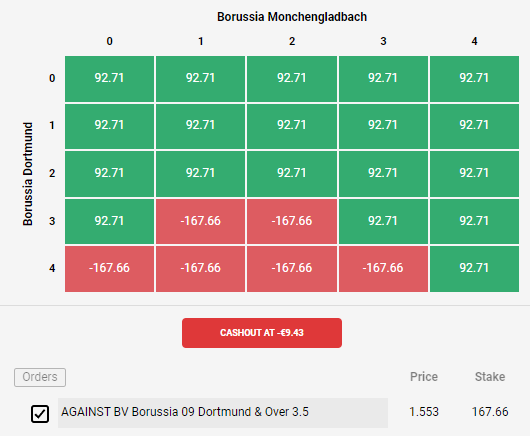This screenshot has width=530, height=436.
Task: Click Dortmund row header 4
Action: point(52,268)
